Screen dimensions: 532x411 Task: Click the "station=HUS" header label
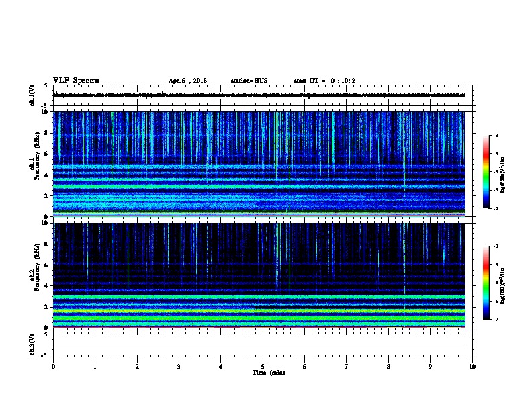click(x=249, y=81)
